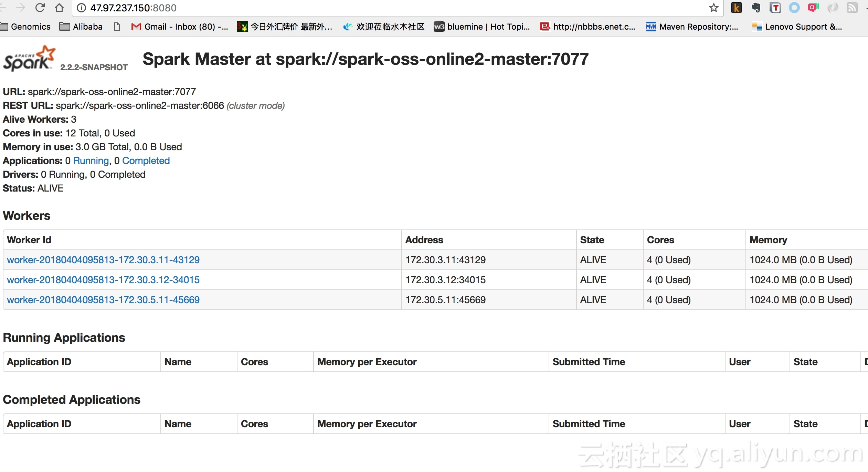The height and width of the screenshot is (472, 868).
Task: Click the Completed applications link
Action: coord(146,161)
